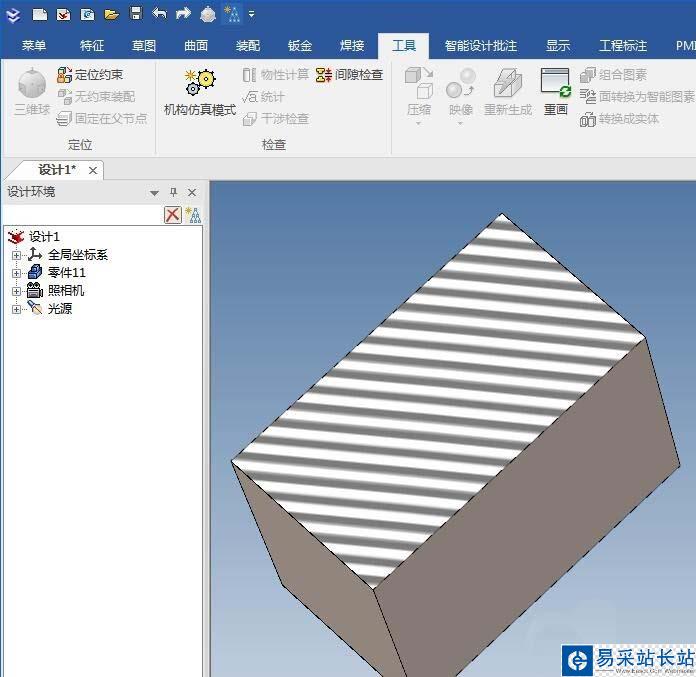Click the 压缩 ribbon button
The image size is (696, 677).
point(419,92)
